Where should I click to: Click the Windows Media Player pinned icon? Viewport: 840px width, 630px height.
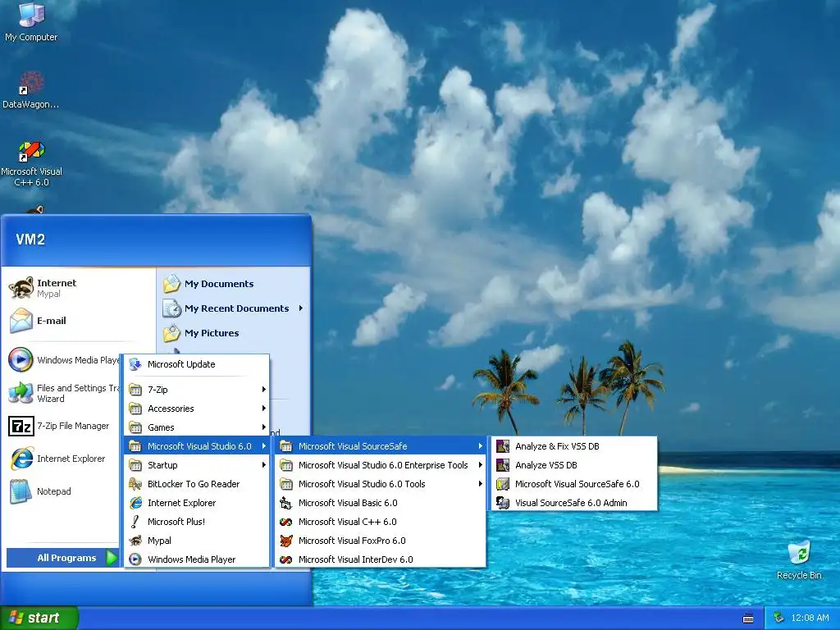[x=21, y=359]
